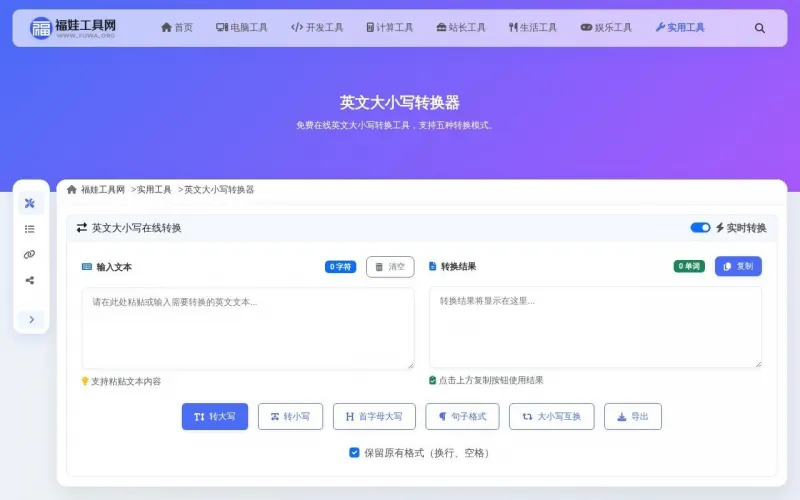Open the 电脑工具 menu
The height and width of the screenshot is (500, 800).
click(242, 28)
